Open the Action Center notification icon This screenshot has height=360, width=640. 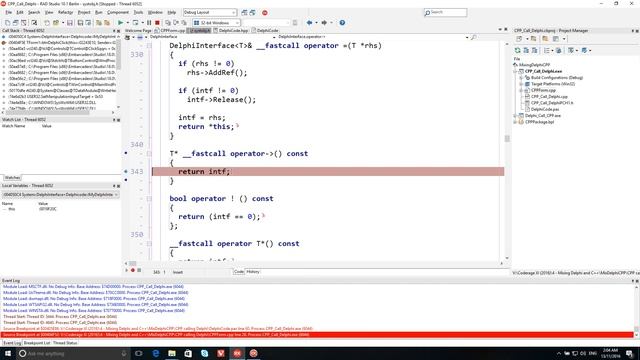(629, 353)
